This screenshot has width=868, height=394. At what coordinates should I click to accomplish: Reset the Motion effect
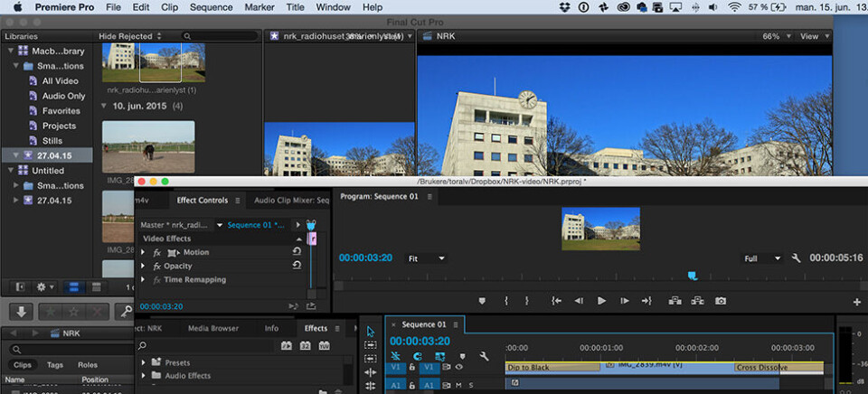click(297, 252)
